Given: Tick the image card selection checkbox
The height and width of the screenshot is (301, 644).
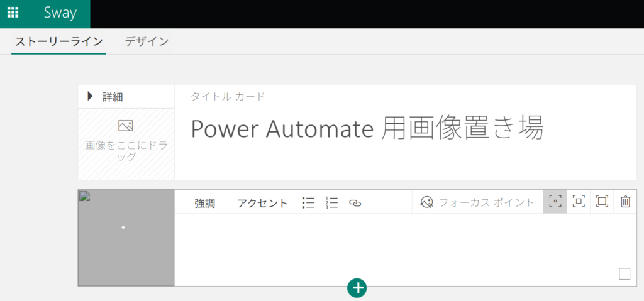Looking at the screenshot, I should [x=625, y=273].
